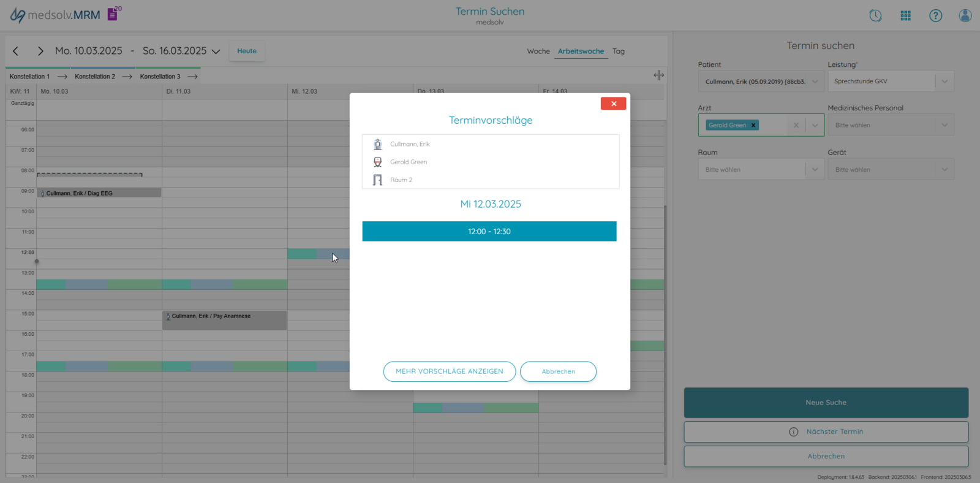Screen dimensions: 980x483
Task: Click the column width adjust icon
Action: (x=658, y=75)
